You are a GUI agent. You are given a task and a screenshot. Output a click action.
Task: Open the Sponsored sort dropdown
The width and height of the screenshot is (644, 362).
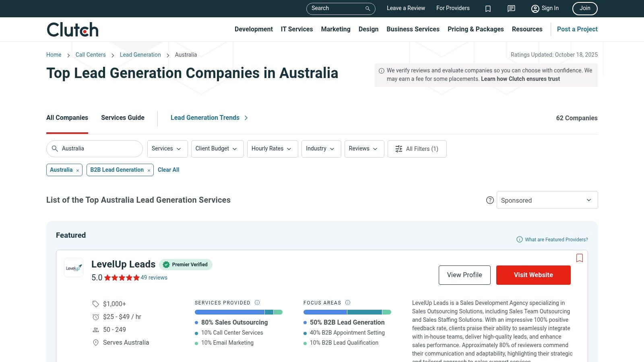click(x=547, y=200)
